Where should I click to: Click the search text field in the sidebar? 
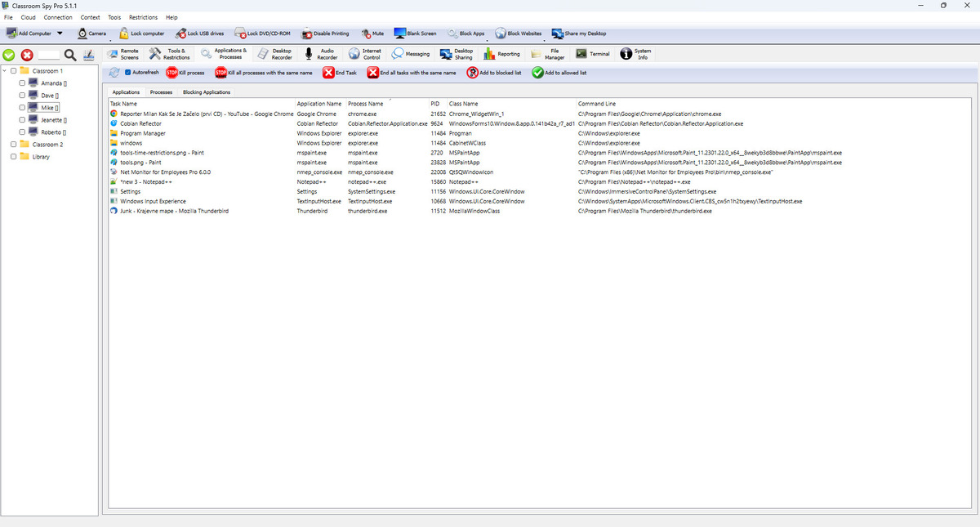click(x=49, y=55)
